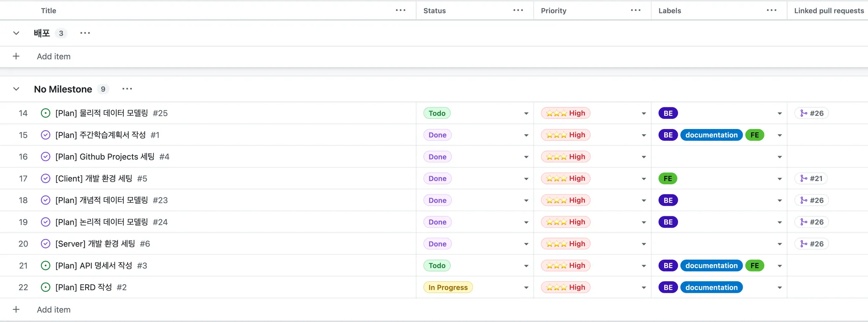Click the open issue icon for issue #25
The image size is (868, 322).
tap(45, 113)
